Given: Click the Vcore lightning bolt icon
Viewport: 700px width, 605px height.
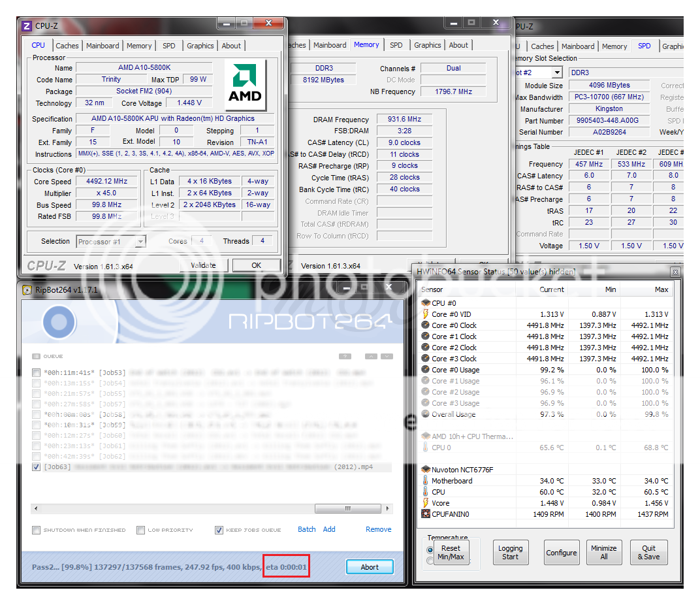Looking at the screenshot, I should coord(425,503).
